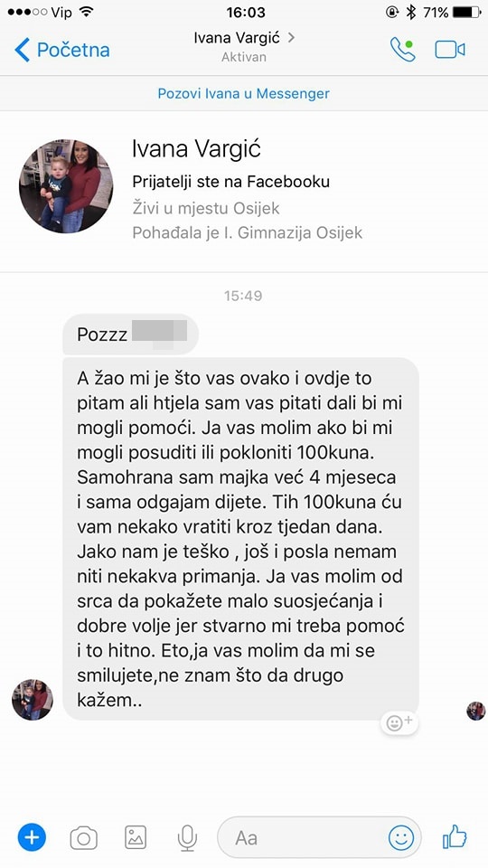The height and width of the screenshot is (868, 488).
Task: Tap Pozovi Ivana u Messenger link
Action: point(243,93)
